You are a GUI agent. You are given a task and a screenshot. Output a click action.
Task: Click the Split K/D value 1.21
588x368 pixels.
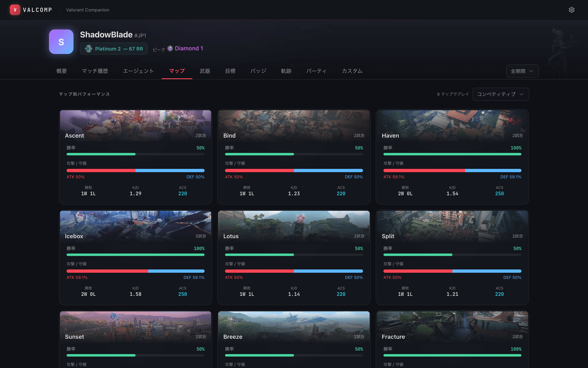(x=452, y=294)
